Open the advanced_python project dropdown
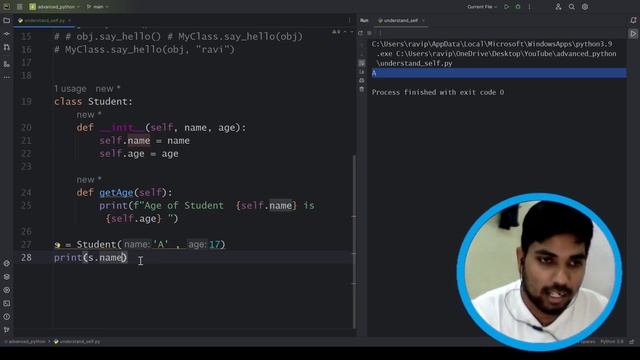Viewport: 640px width, 360px height. click(x=55, y=7)
